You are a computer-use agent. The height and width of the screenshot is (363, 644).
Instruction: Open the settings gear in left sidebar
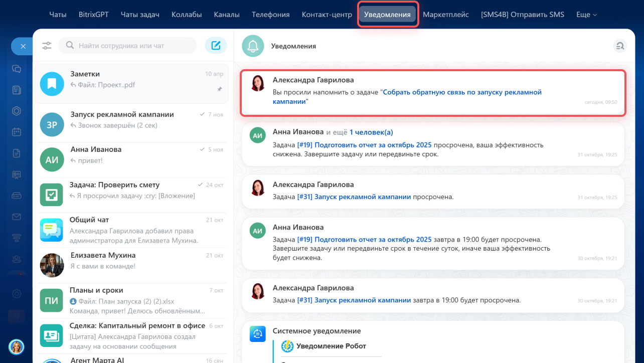click(x=17, y=294)
